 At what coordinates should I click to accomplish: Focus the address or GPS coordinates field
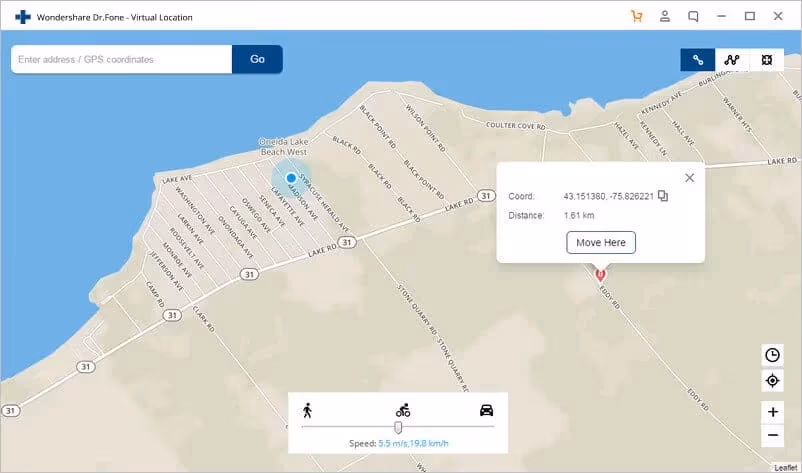click(x=122, y=59)
